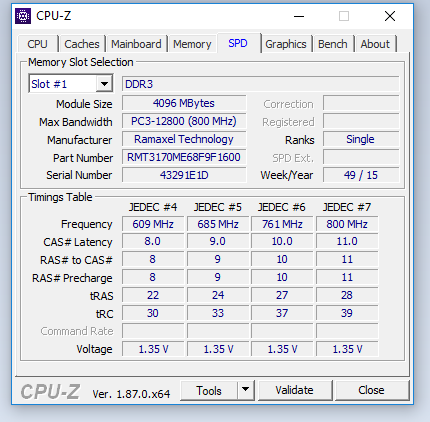
Task: Open the Graphics tab
Action: 286,44
